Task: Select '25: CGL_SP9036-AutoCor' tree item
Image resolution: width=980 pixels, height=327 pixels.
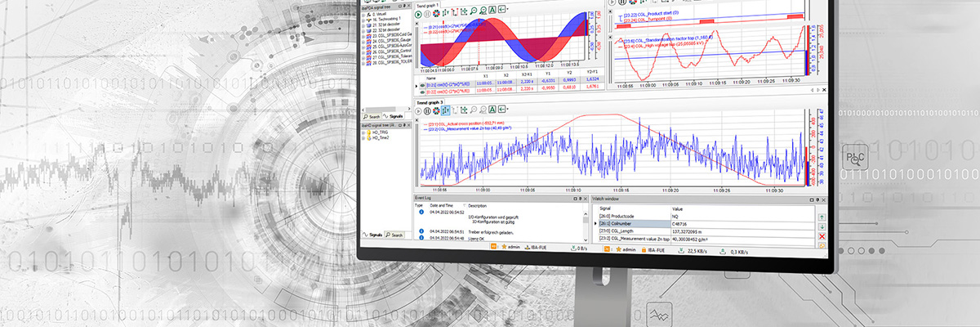Action: click(392, 46)
